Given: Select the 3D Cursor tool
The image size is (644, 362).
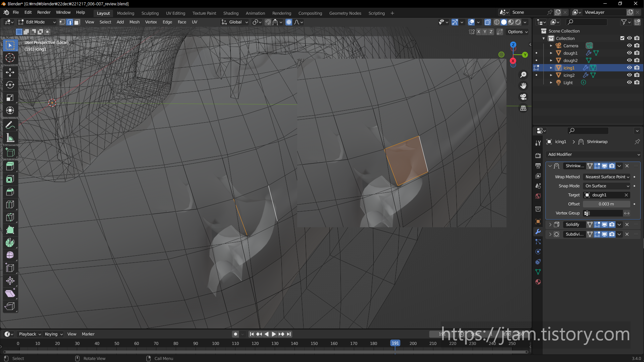Looking at the screenshot, I should (10, 58).
